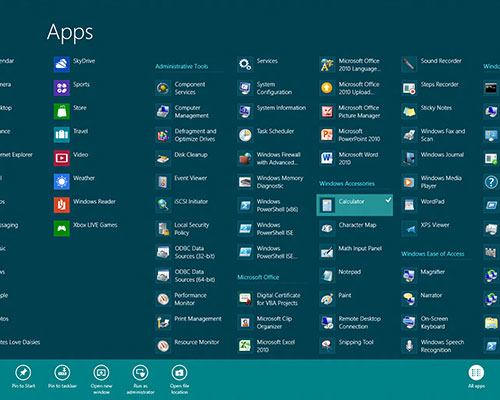Open Sound Recorder entry

click(432, 64)
